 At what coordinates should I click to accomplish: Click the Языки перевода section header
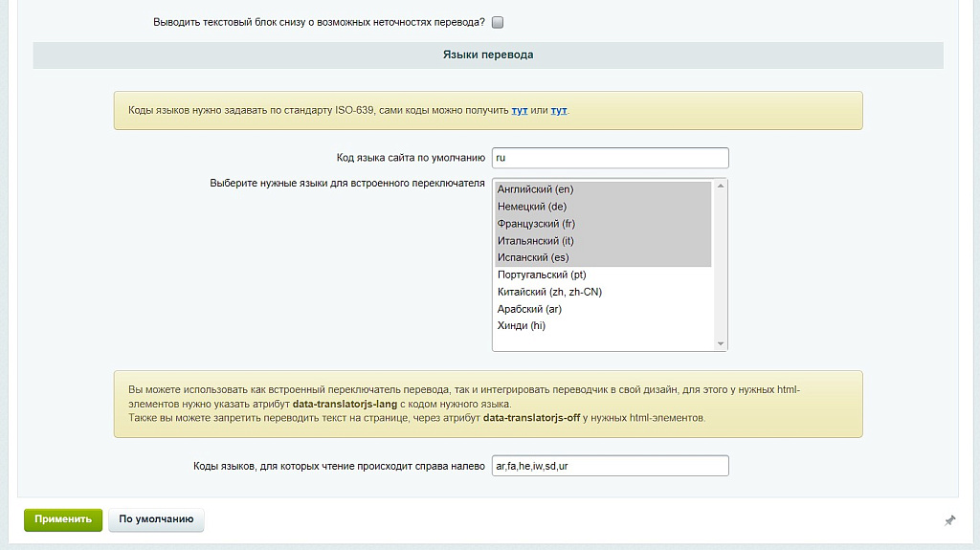(488, 55)
